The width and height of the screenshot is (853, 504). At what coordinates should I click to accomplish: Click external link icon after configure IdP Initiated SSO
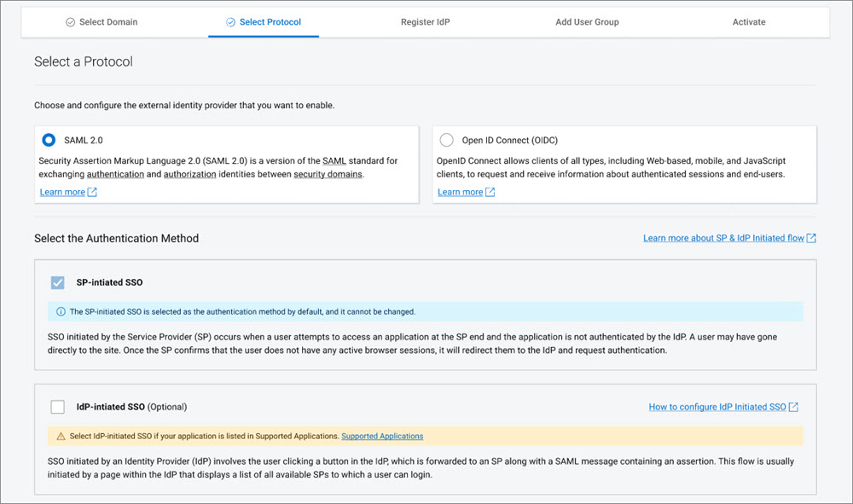pyautogui.click(x=793, y=407)
